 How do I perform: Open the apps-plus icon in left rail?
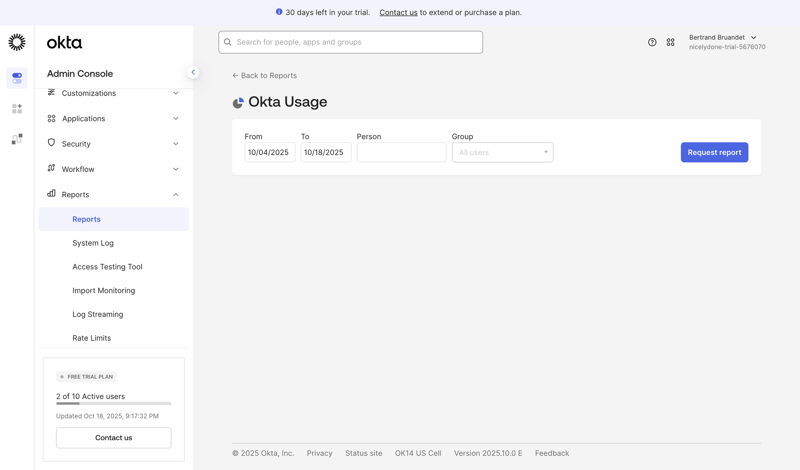pyautogui.click(x=17, y=108)
